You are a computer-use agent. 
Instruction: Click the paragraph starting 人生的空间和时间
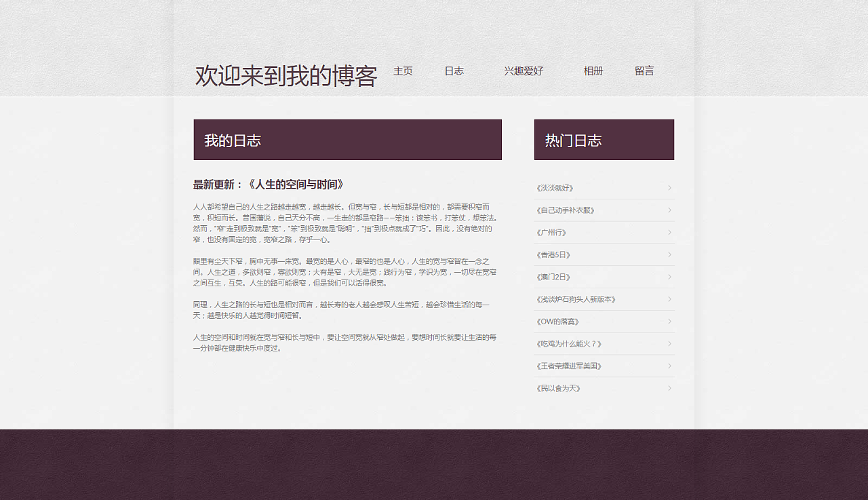[346, 343]
